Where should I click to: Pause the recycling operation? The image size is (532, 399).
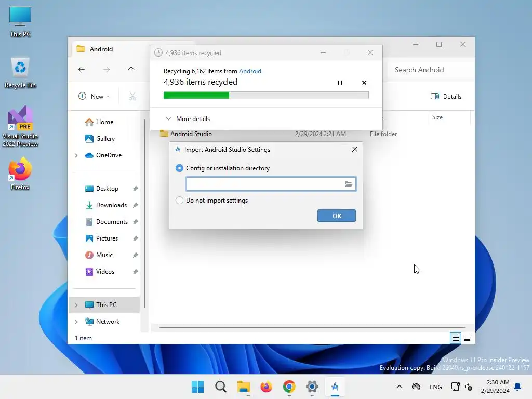(340, 83)
